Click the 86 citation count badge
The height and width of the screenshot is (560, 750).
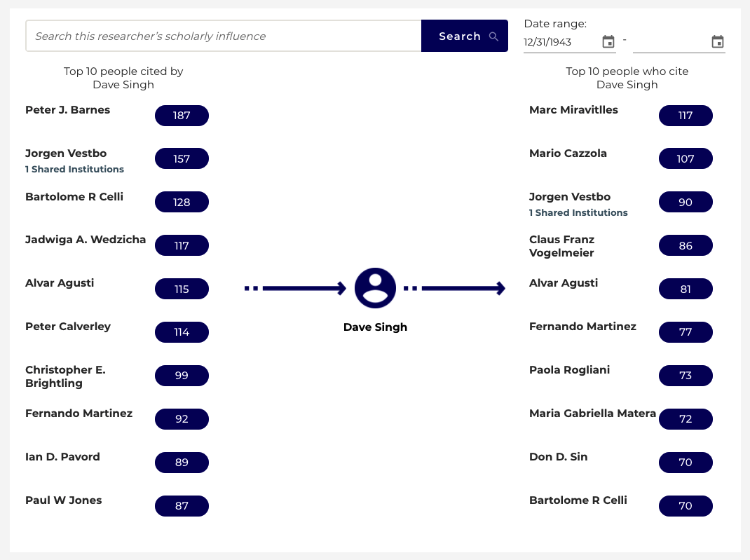point(686,245)
